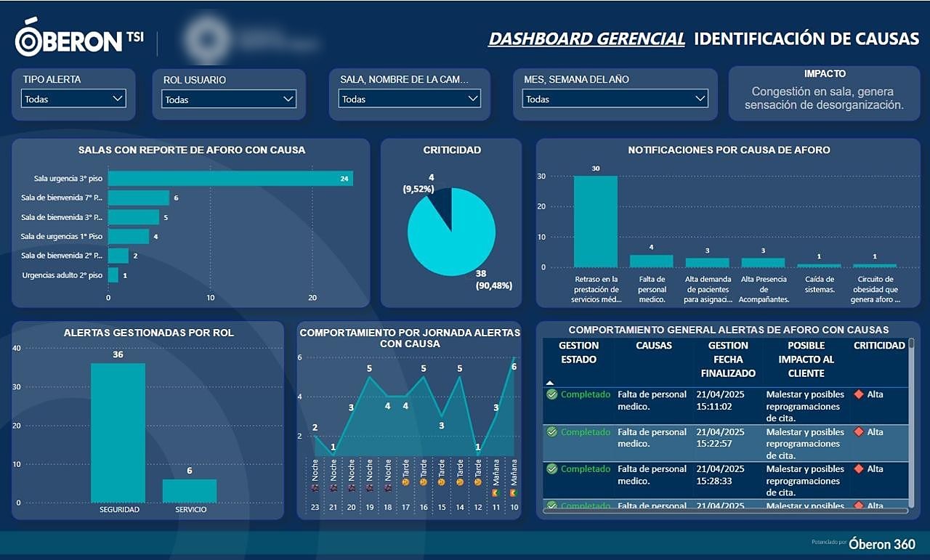Viewport: 930px width, 560px height.
Task: Select the Caída de sistemas column
Action: pyautogui.click(x=819, y=265)
